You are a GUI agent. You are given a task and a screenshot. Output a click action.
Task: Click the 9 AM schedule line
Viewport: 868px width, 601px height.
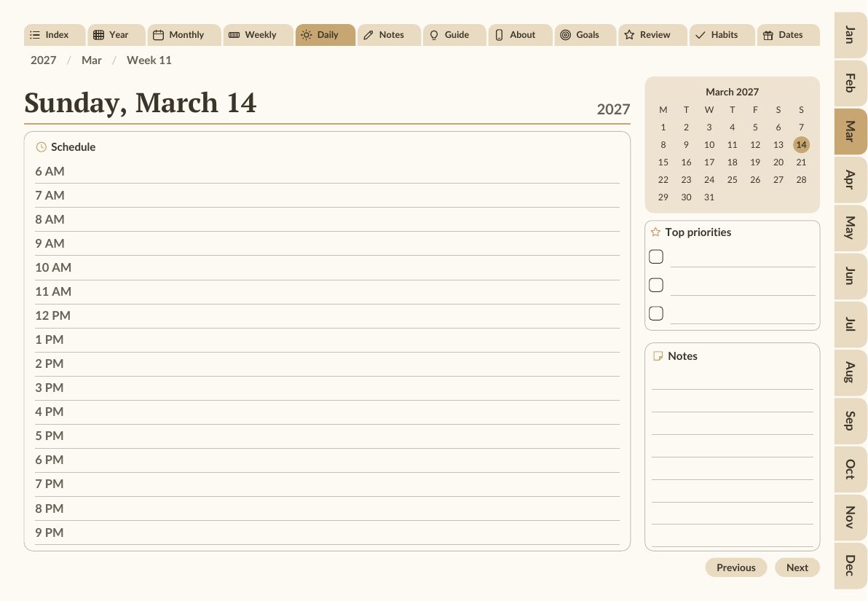click(327, 244)
